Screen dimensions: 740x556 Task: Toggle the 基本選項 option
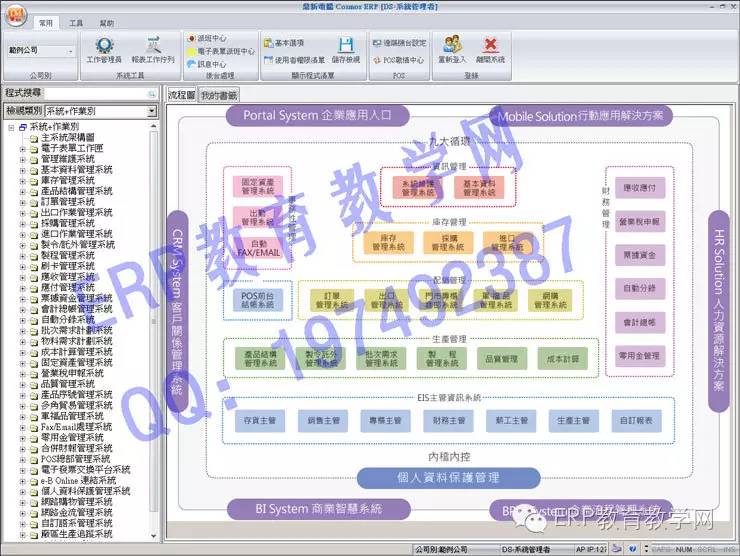pyautogui.click(x=288, y=43)
